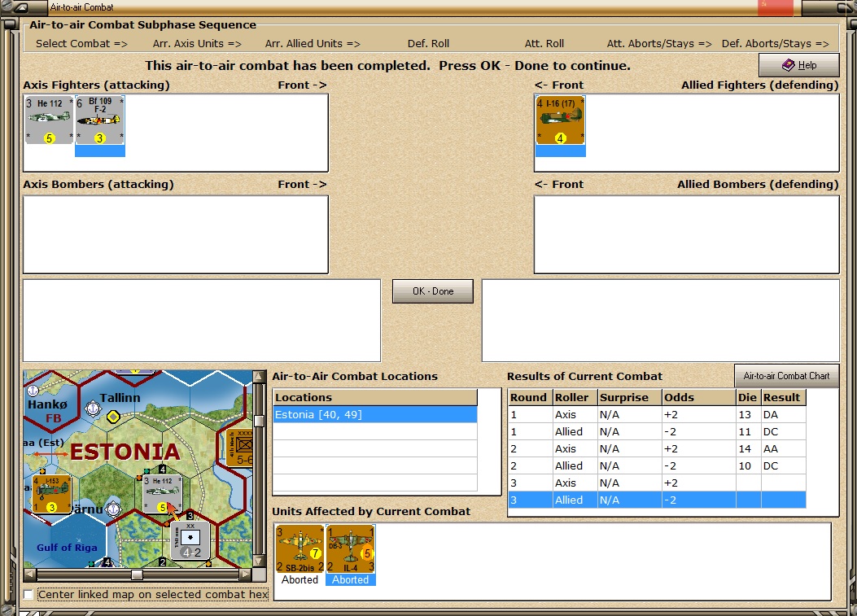
Task: Click the Gulf of Riga label on map
Action: [x=67, y=548]
